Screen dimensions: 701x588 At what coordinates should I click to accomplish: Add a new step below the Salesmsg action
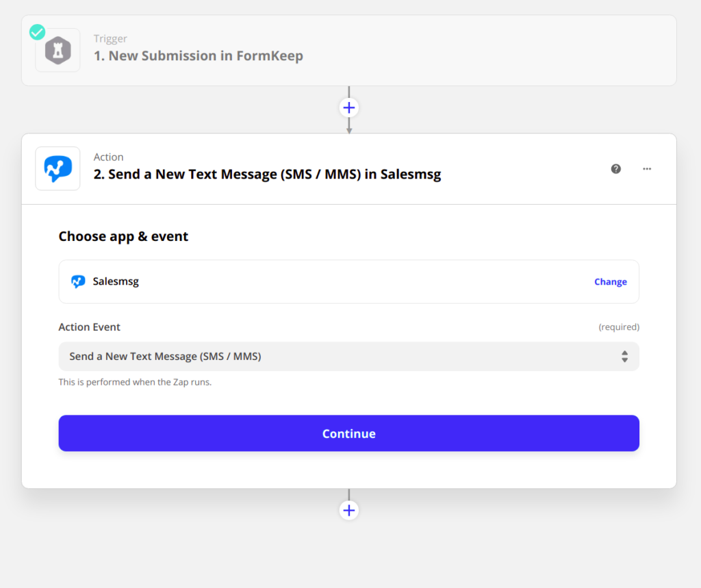349,511
